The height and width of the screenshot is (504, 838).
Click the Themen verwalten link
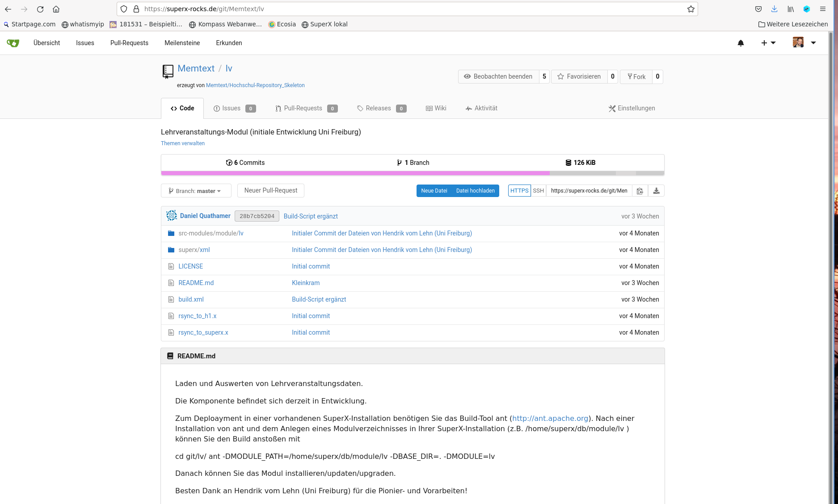click(x=183, y=143)
